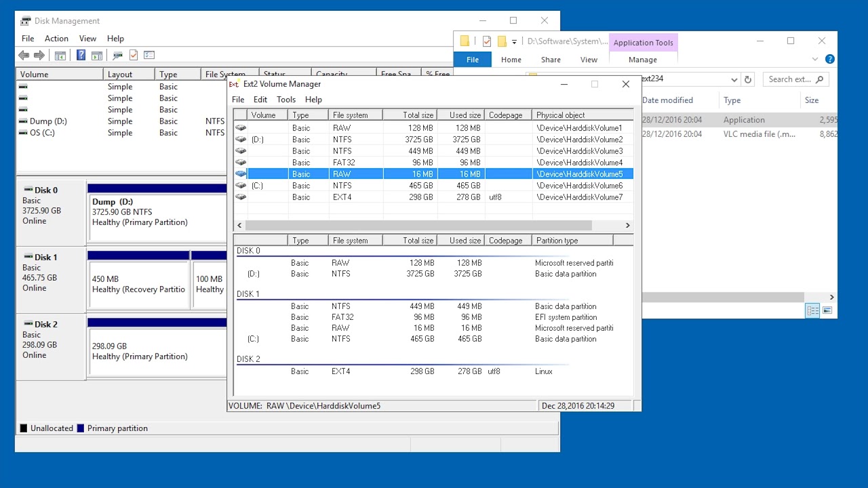Open Action menu in Disk Management
Image resolution: width=868 pixels, height=488 pixels.
(56, 39)
